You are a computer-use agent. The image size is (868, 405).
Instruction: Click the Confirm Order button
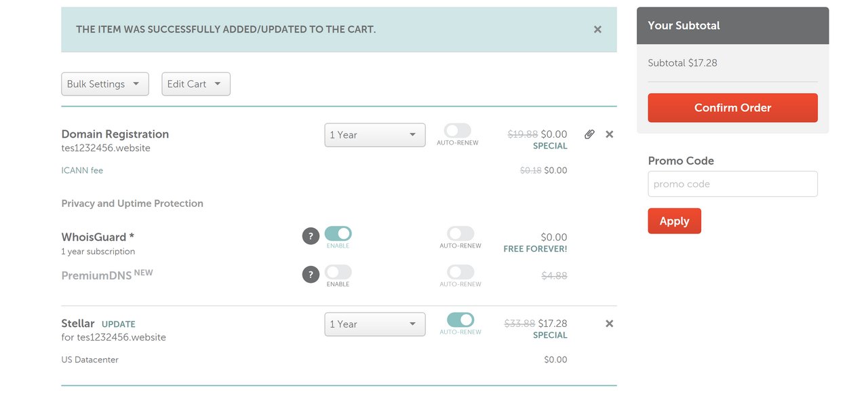pyautogui.click(x=732, y=108)
